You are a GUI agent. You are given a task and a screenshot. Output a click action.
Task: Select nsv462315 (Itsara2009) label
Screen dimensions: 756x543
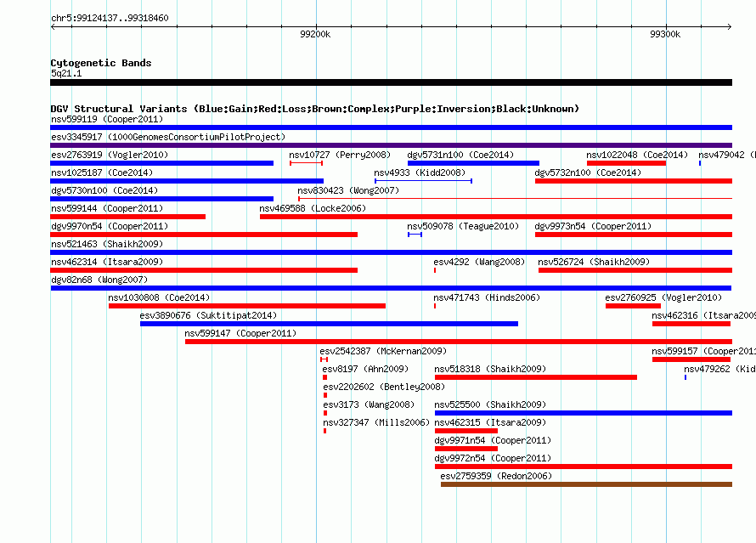click(490, 422)
